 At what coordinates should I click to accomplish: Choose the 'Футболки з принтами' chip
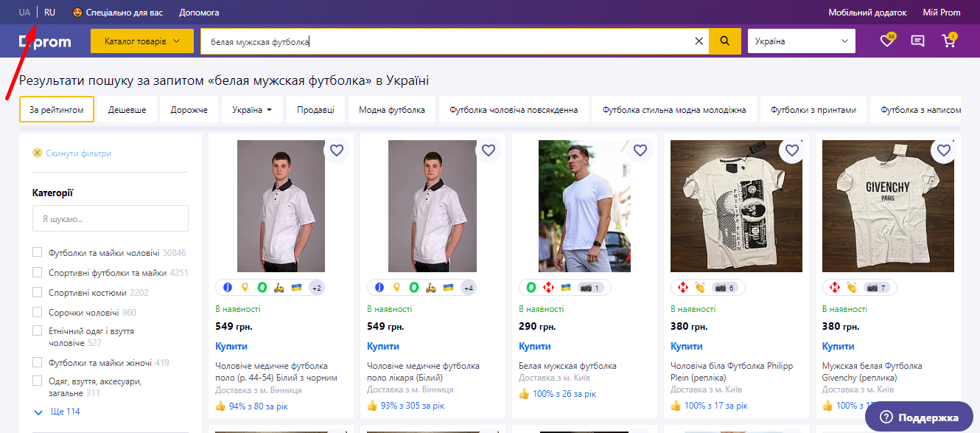point(813,110)
